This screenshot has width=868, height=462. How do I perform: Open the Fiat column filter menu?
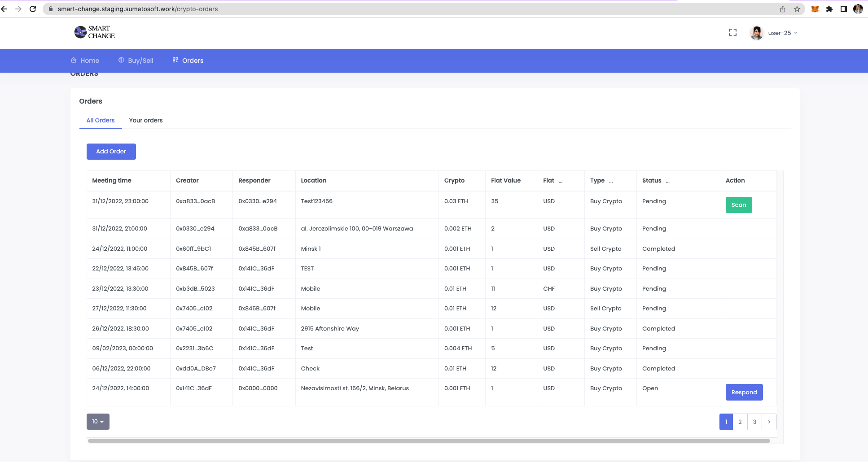(561, 181)
